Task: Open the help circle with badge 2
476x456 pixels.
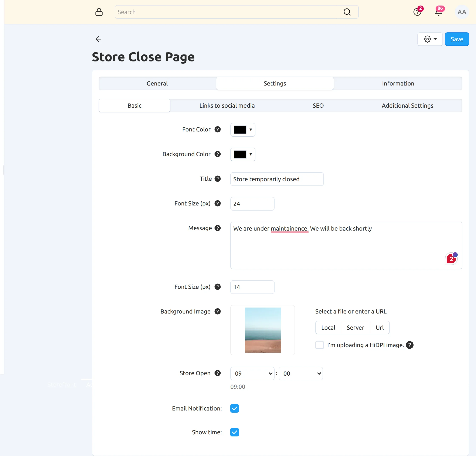Action: click(417, 12)
